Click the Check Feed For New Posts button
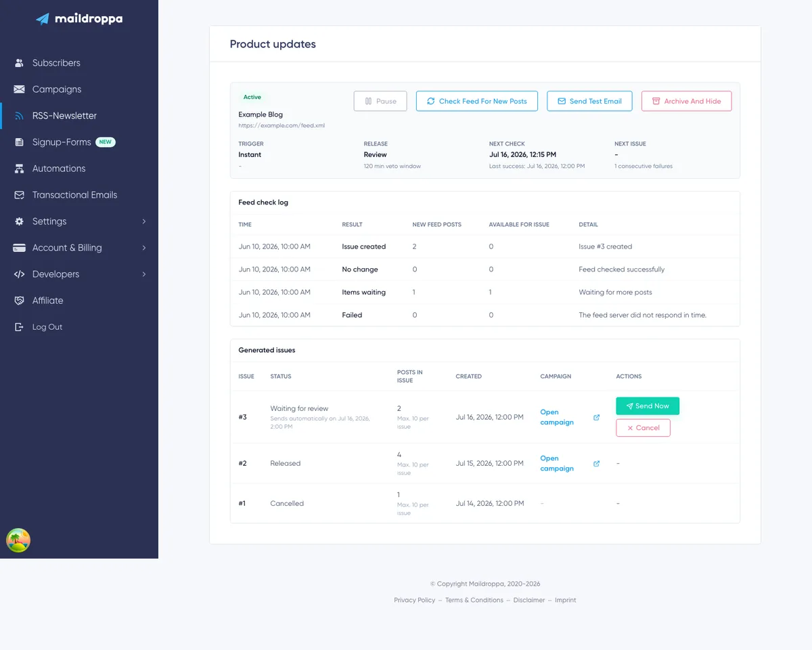The image size is (812, 650). point(476,101)
